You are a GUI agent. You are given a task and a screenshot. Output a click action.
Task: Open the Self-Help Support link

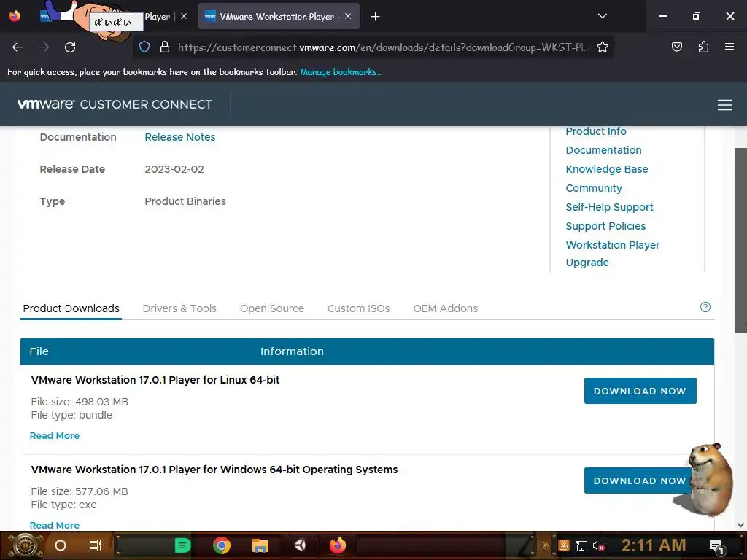tap(609, 207)
